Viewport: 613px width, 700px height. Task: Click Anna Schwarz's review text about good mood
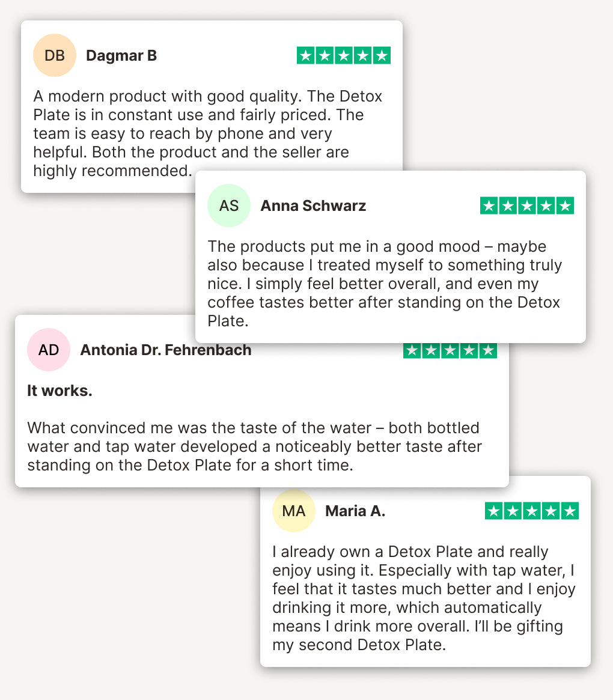tap(385, 284)
